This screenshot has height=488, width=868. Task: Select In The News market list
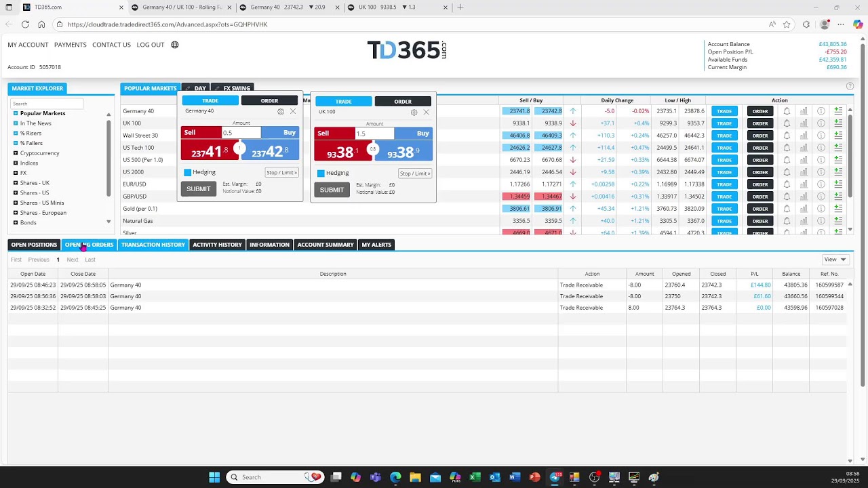pos(35,123)
